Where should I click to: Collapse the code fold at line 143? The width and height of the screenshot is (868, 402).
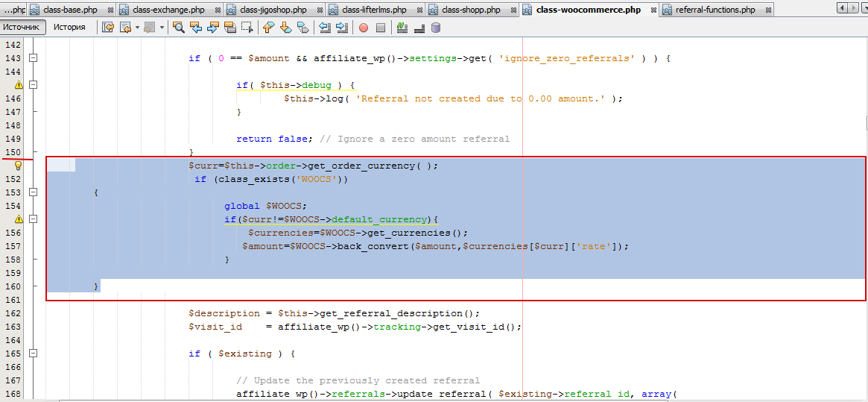[34, 57]
